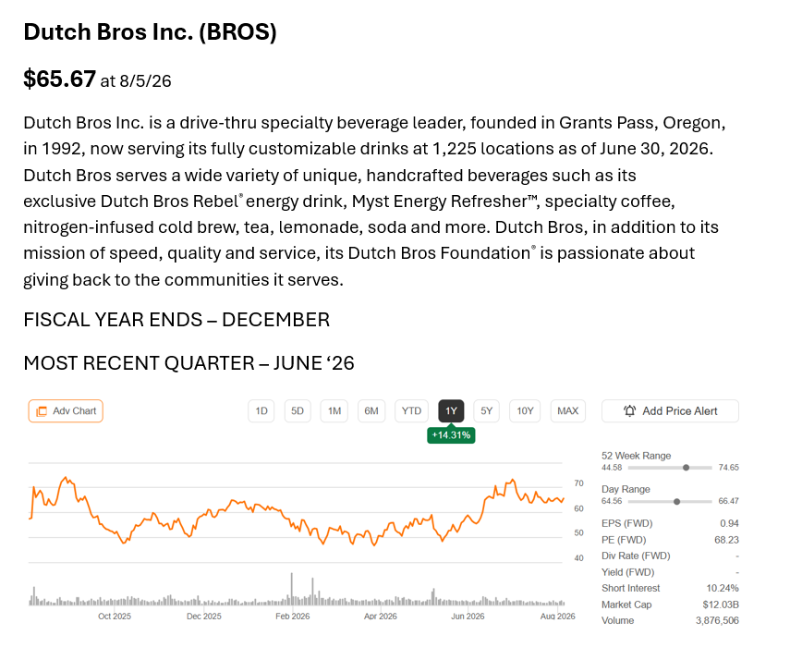This screenshot has height=672, width=790.
Task: Click the orange price line near Jun 2026
Action: (x=468, y=518)
